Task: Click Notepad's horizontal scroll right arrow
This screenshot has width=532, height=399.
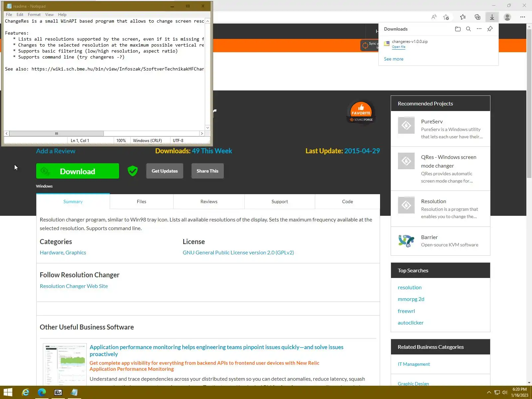Action: 201,133
